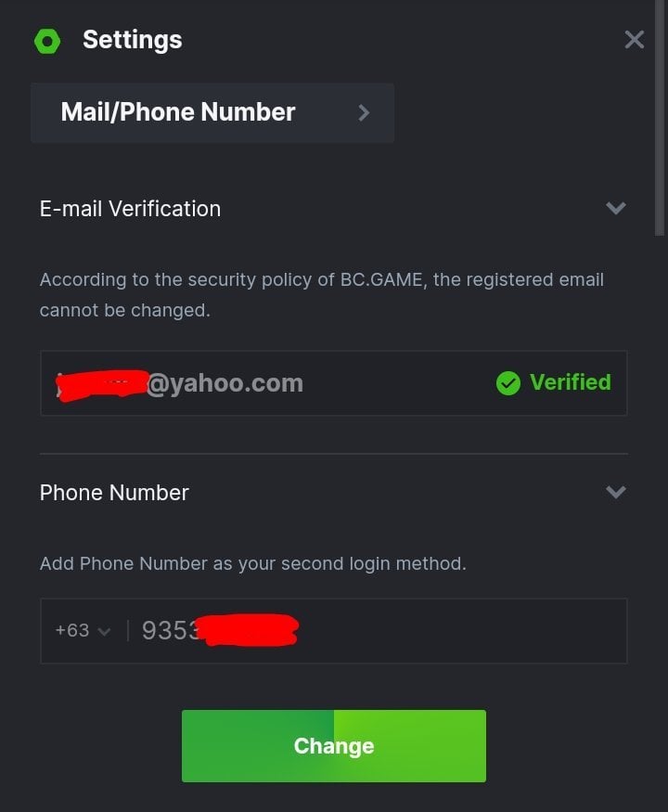Open the +63 country code dropdown
668x812 pixels.
(x=82, y=631)
